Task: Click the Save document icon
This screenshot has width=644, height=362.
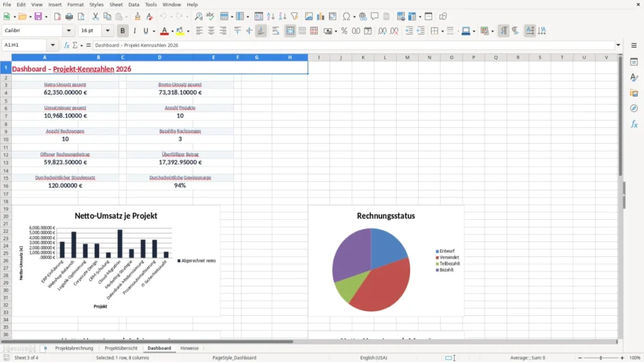Action: (38, 16)
